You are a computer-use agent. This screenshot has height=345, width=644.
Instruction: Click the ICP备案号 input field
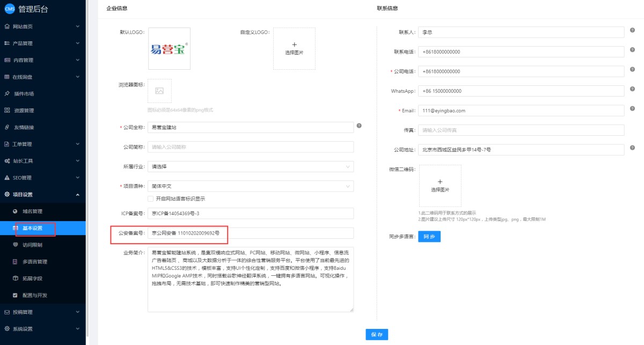[251, 214]
